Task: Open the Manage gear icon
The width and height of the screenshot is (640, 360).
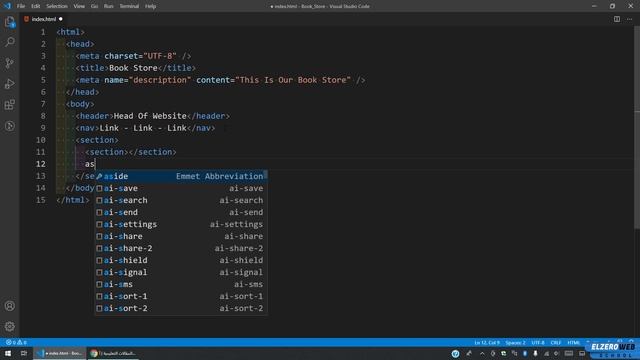Action: [10, 326]
